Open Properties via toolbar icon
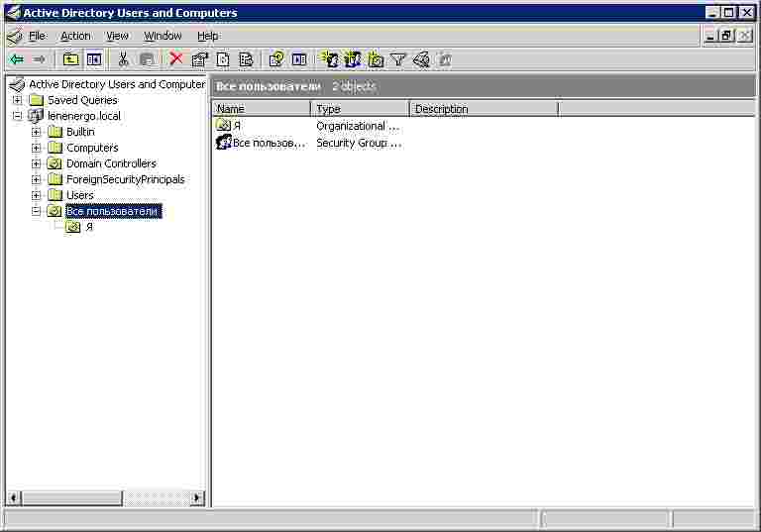 [x=199, y=59]
